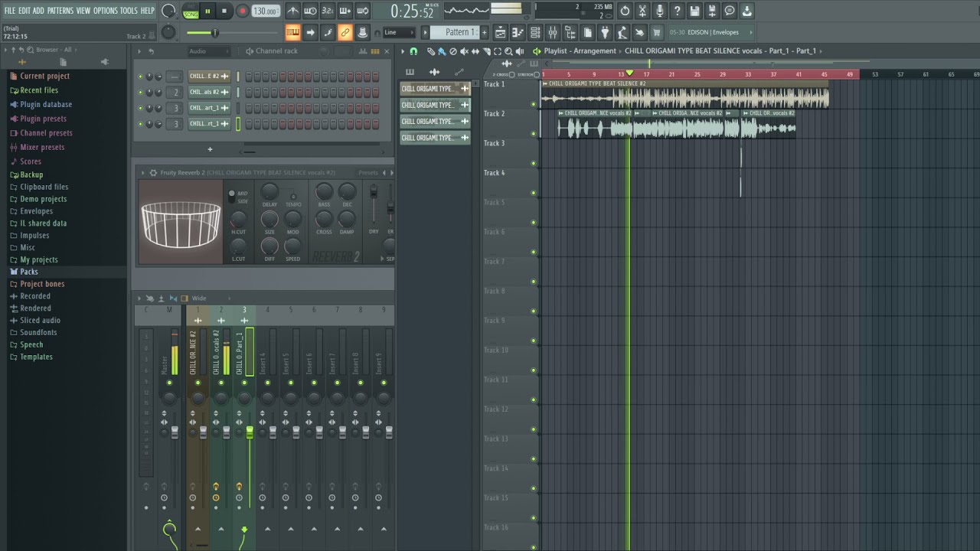Image resolution: width=980 pixels, height=551 pixels.
Task: Open the plugin picker plug icon
Action: click(x=605, y=32)
